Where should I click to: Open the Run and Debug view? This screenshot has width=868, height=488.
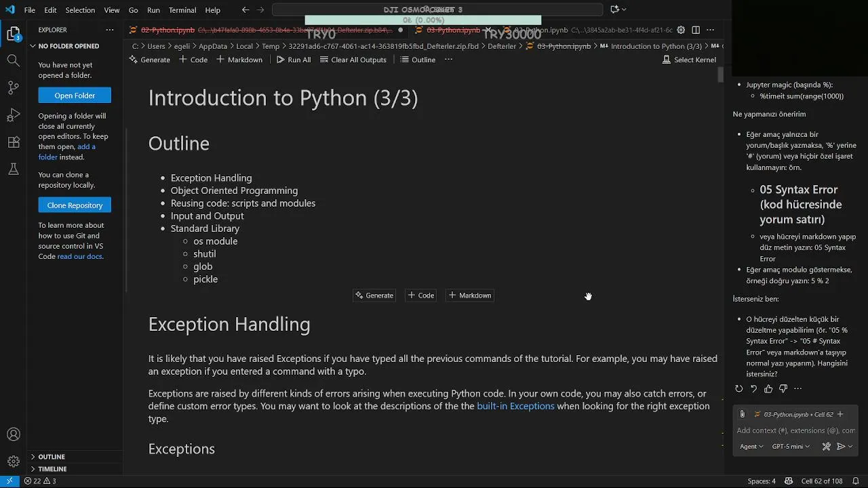[x=14, y=115]
